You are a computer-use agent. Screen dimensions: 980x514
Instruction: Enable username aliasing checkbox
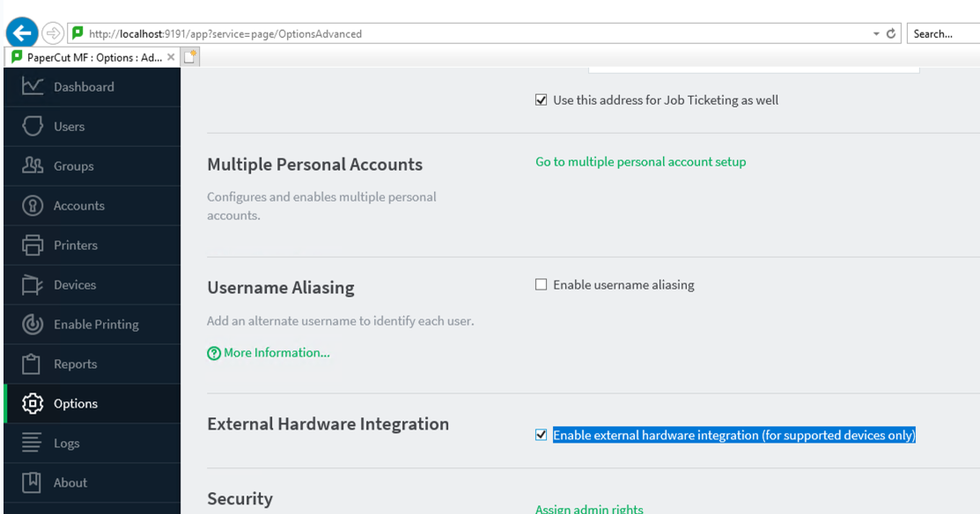pyautogui.click(x=542, y=285)
